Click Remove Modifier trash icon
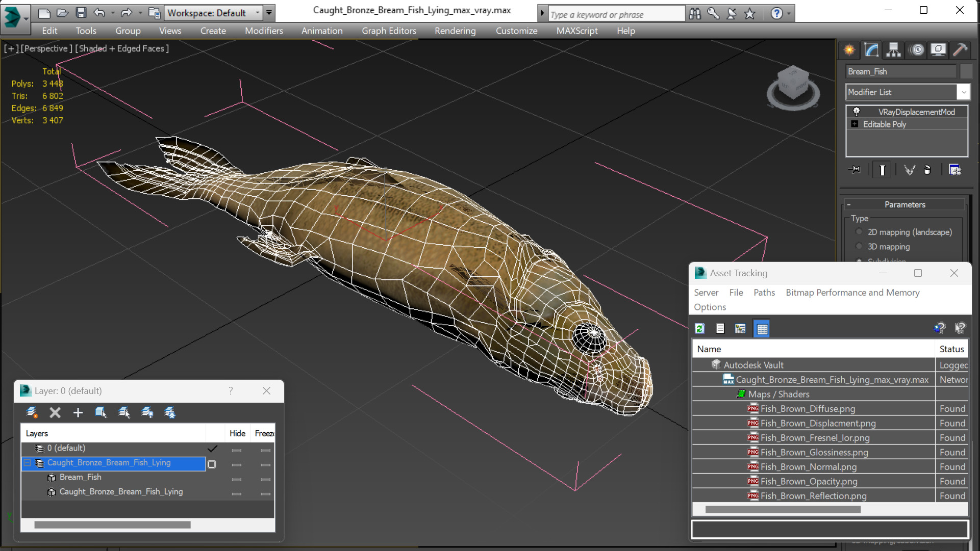Viewport: 980px width, 551px height. point(927,170)
